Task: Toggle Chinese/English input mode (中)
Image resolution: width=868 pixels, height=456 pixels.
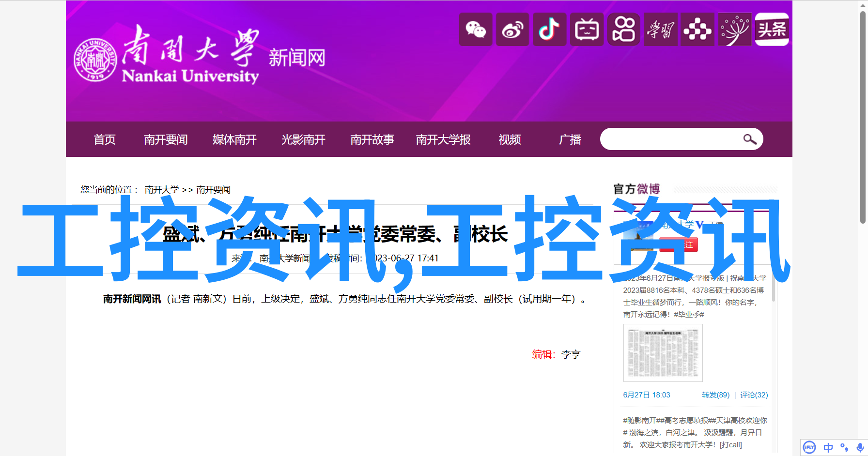Action: pos(828,447)
